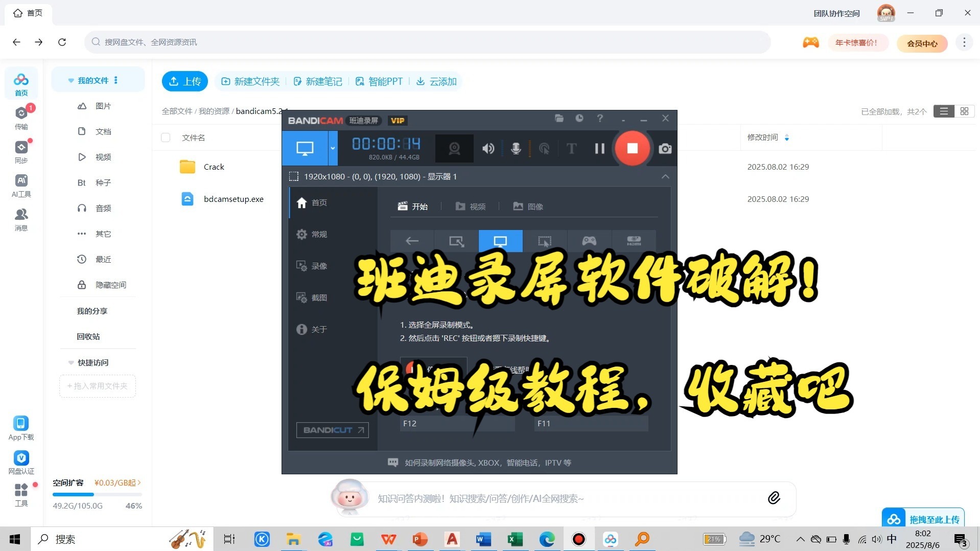Collapse the Bandicam 1920x1080 display info bar
This screenshot has width=980, height=551.
[665, 176]
